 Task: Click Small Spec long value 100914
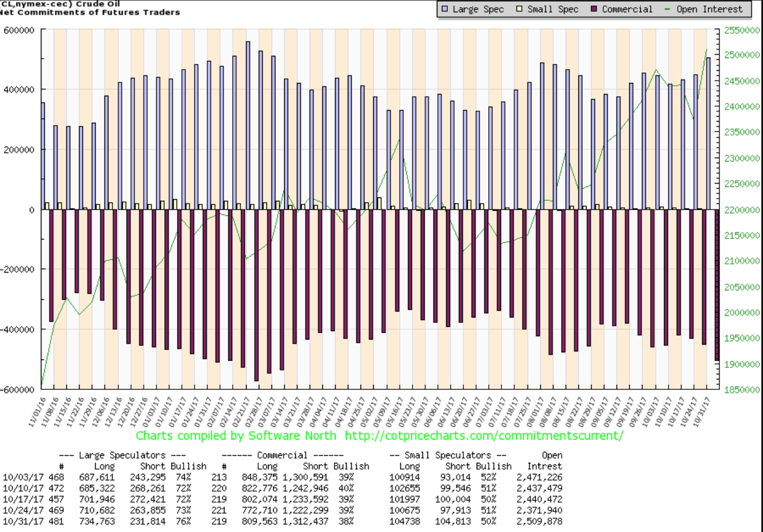(x=405, y=477)
